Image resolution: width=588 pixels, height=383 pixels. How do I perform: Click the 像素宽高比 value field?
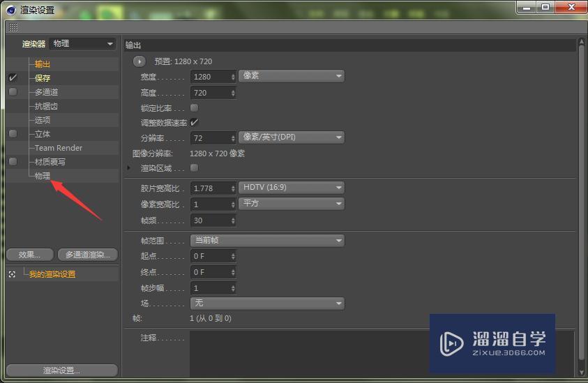tap(210, 204)
